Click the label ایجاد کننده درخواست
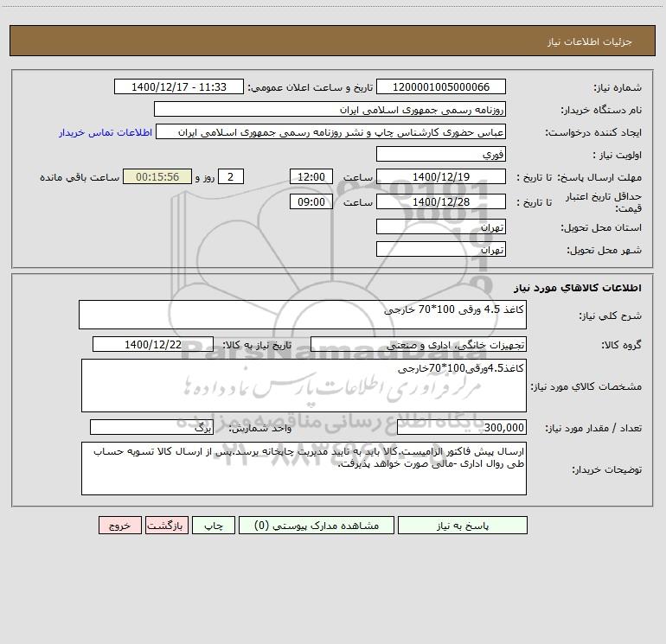 (593, 132)
